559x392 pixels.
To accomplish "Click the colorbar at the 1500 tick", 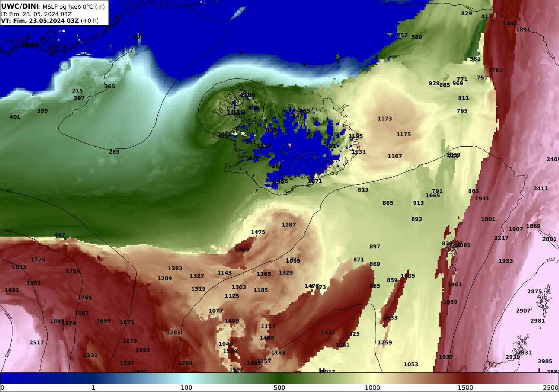I will click(466, 378).
